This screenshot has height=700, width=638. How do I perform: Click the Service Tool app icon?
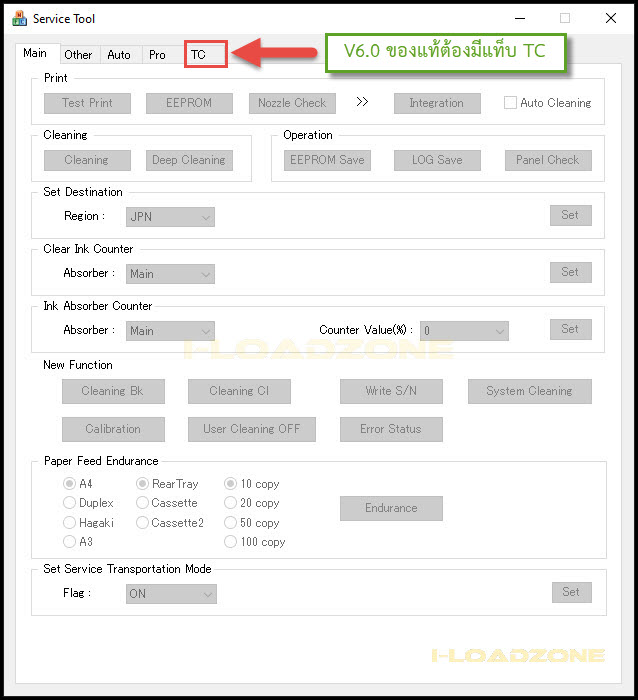click(19, 19)
